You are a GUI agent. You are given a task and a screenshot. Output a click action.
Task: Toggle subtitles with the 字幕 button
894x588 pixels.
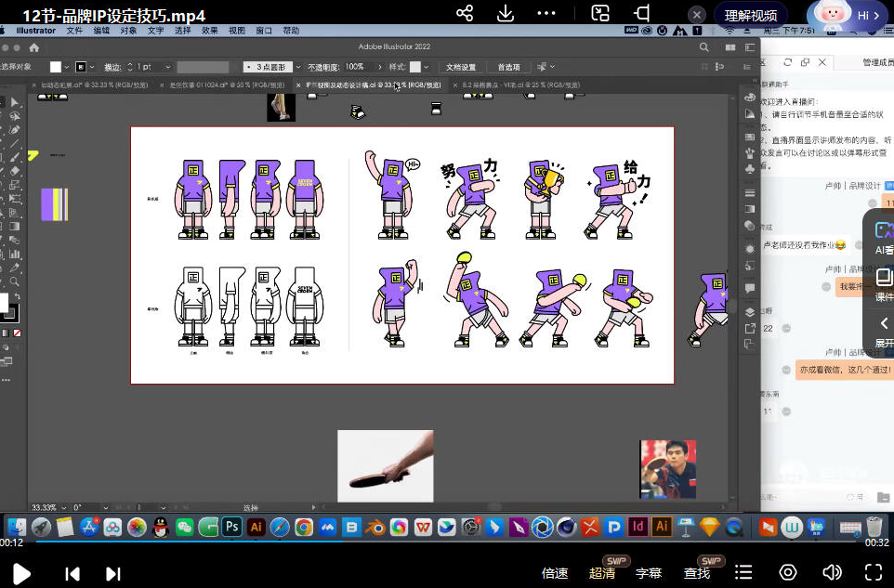pos(649,573)
